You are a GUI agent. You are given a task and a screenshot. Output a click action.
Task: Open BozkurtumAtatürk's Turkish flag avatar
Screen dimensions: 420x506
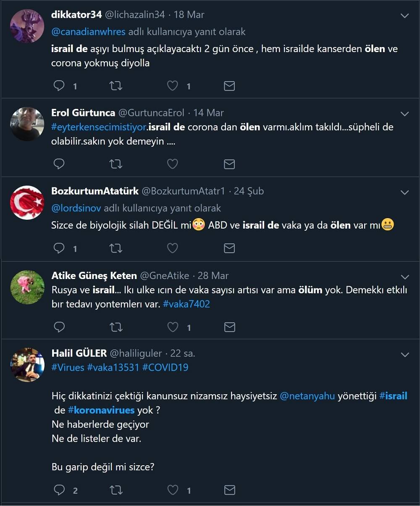(x=27, y=203)
